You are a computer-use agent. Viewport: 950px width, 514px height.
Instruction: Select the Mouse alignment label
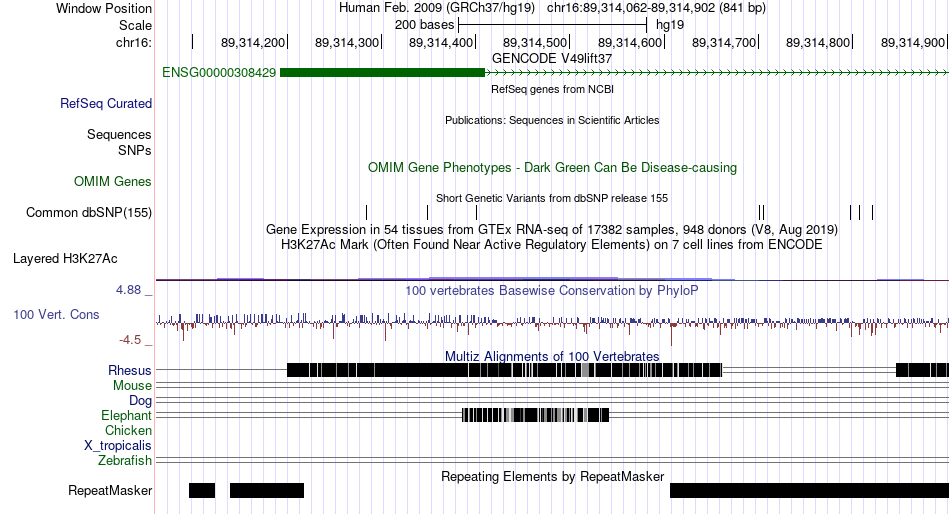pos(133,386)
